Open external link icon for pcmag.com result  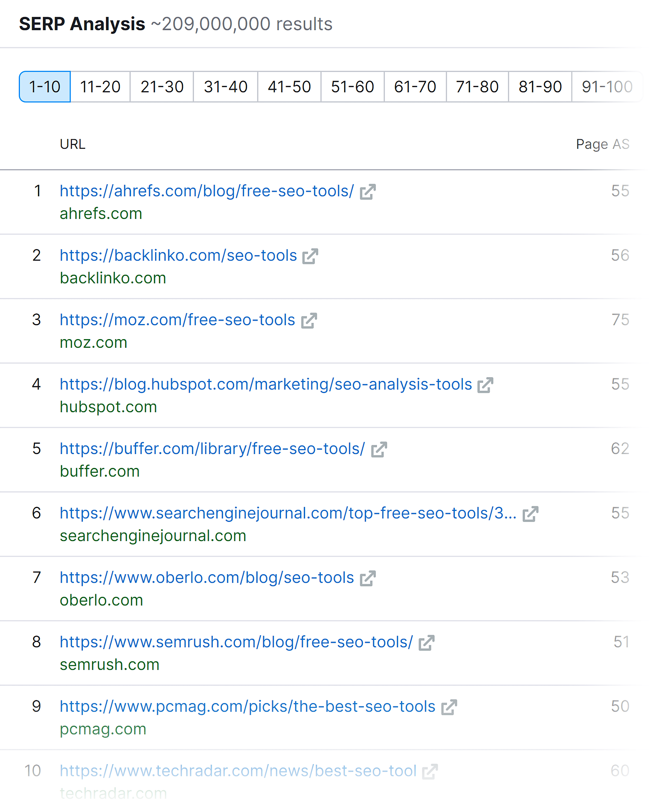pyautogui.click(x=449, y=708)
